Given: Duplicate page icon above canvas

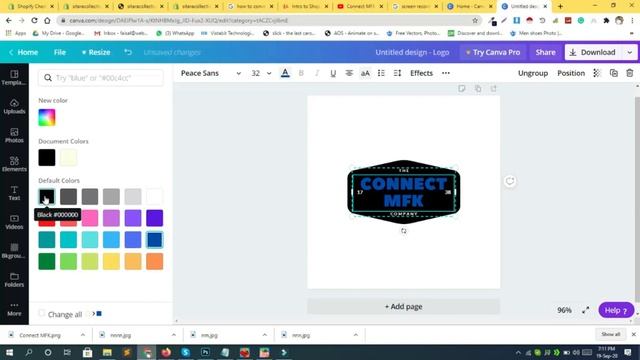Looking at the screenshot, I should 478,89.
